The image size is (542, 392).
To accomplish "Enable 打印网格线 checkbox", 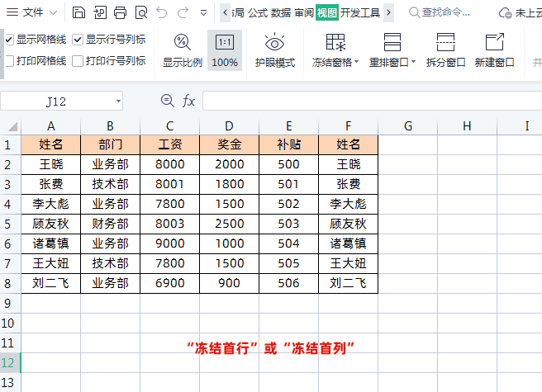I will tap(9, 61).
